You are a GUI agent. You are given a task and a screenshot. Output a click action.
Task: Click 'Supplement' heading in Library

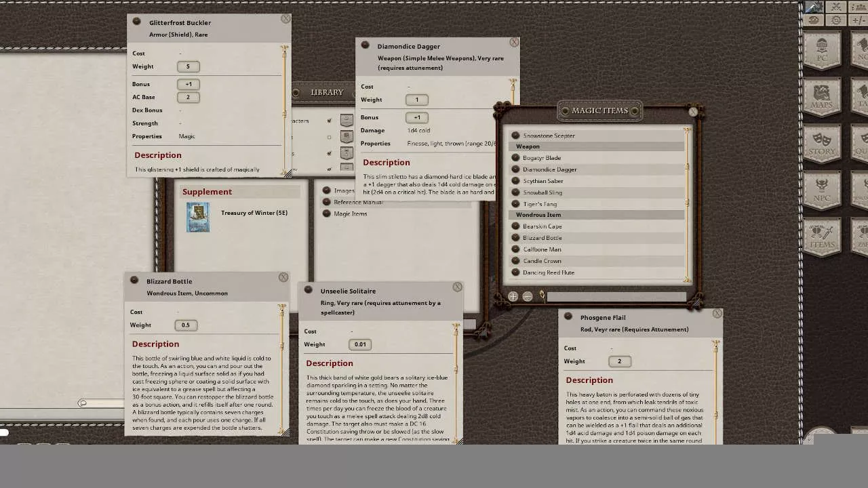[x=207, y=192]
